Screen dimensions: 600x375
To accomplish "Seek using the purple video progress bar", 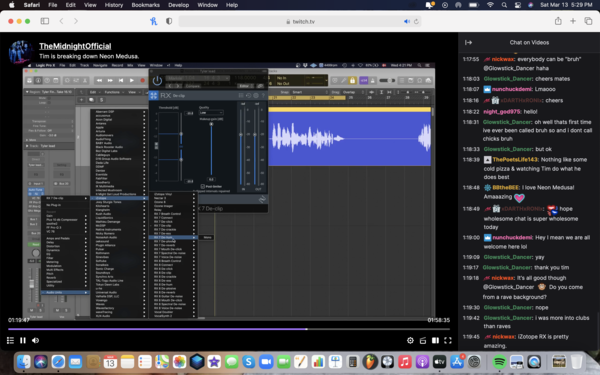I will 229,329.
